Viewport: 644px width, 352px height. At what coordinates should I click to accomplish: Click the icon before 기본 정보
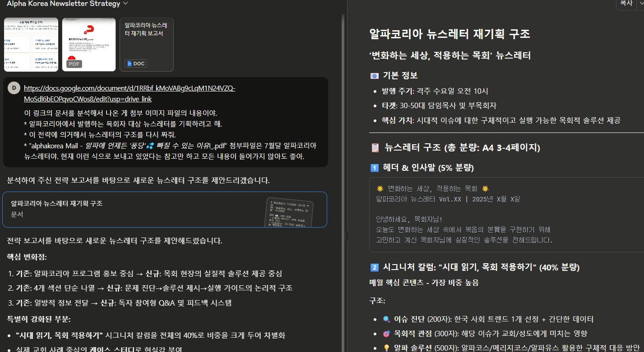pos(374,76)
